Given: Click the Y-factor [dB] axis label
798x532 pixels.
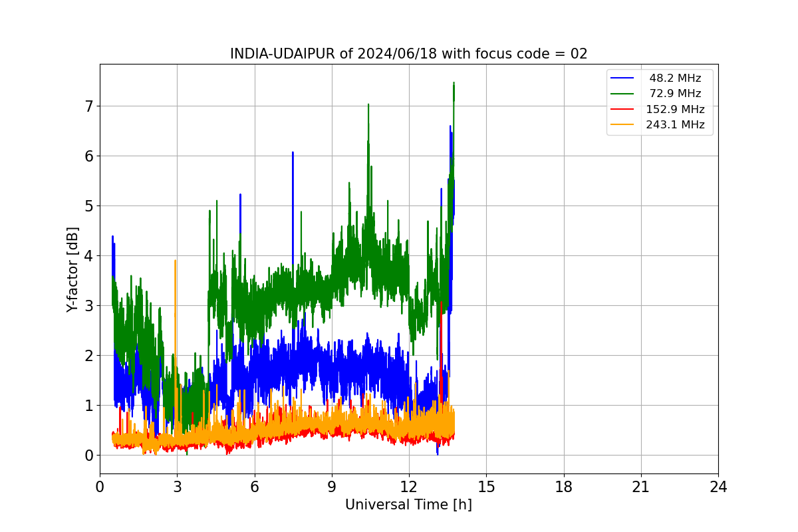Looking at the screenshot, I should (x=72, y=269).
